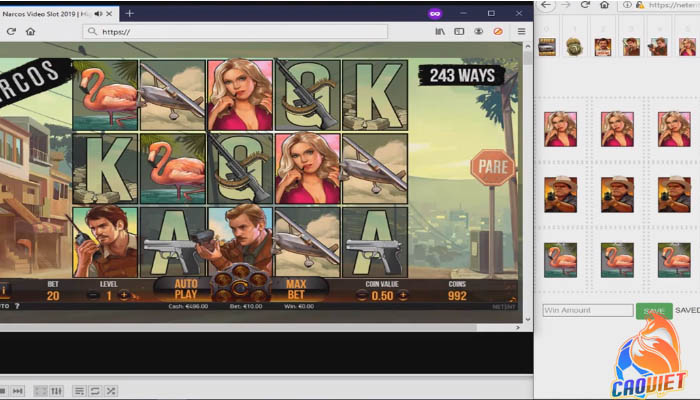Viewport: 700px width, 400px height.
Task: Select the agent with camera symbol thumbnail
Action: 659,46
